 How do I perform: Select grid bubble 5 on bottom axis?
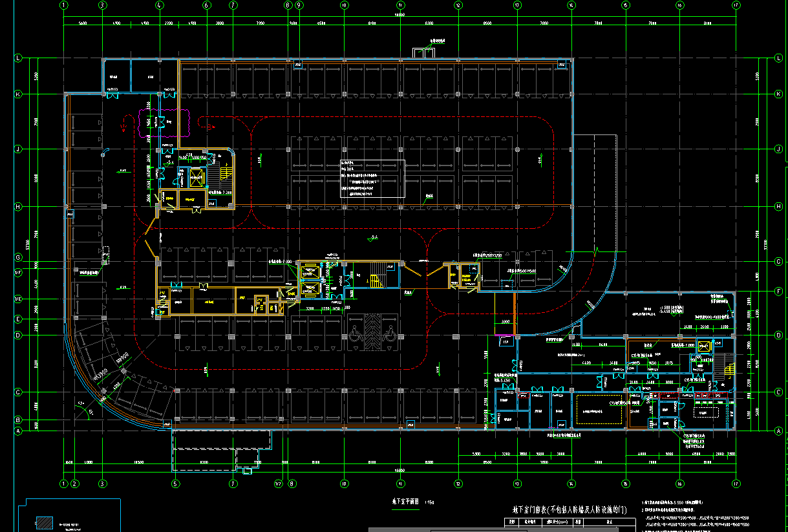[175, 484]
